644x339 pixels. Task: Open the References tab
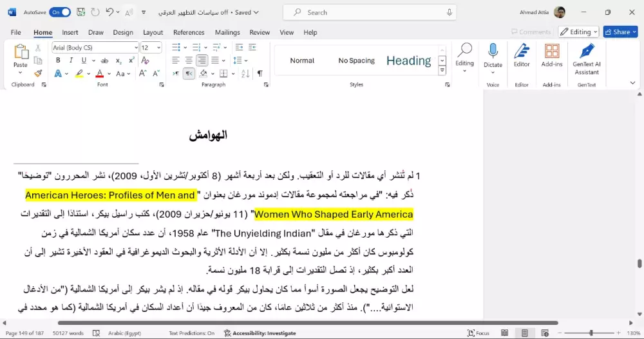[189, 32]
